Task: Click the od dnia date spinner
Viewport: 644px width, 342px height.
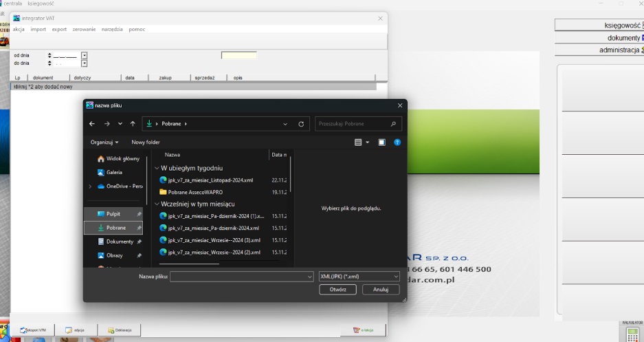Action: point(49,56)
